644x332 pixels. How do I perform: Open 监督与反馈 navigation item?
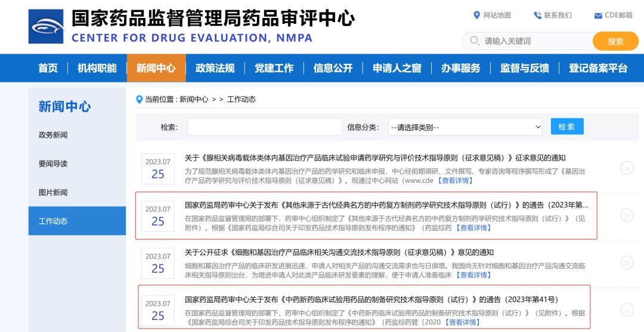point(525,68)
